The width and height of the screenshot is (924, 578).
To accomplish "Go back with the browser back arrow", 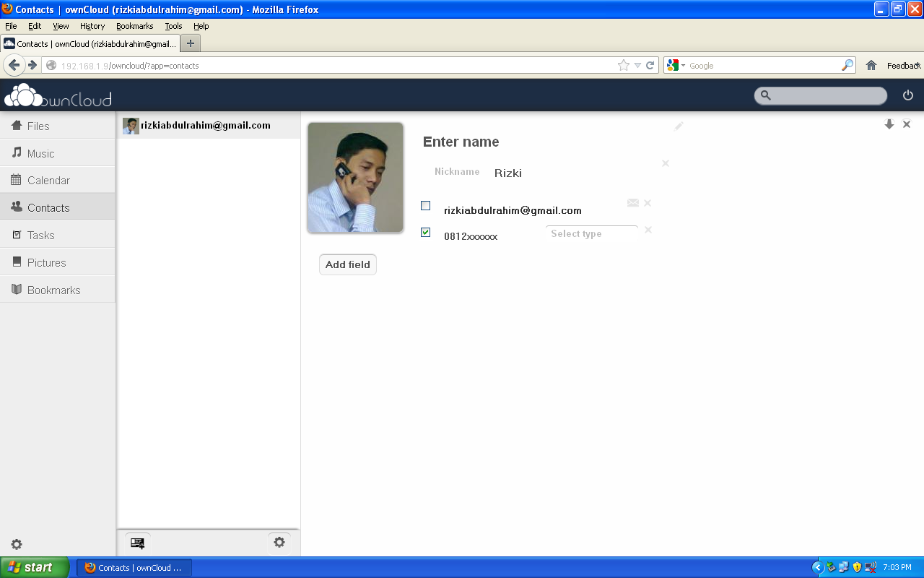I will pyautogui.click(x=14, y=65).
